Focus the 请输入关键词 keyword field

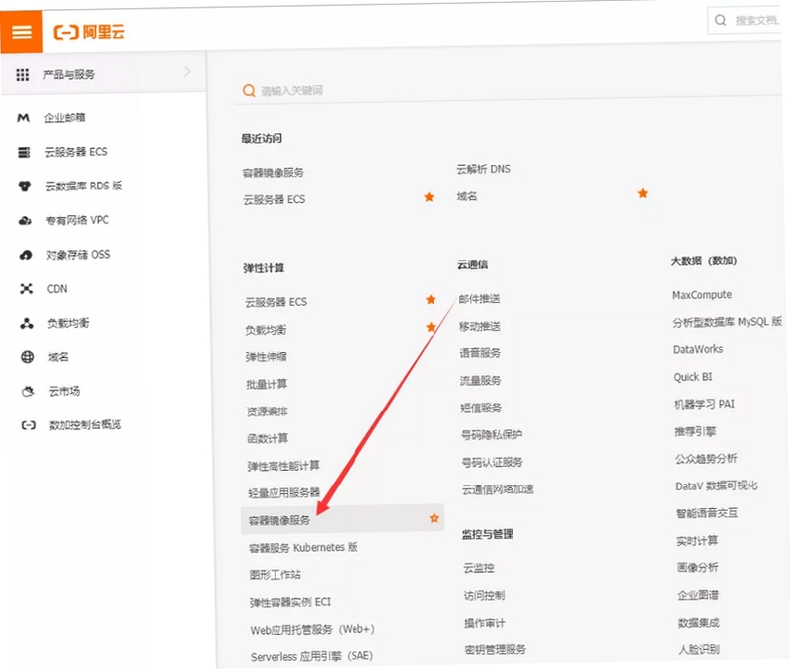click(508, 91)
